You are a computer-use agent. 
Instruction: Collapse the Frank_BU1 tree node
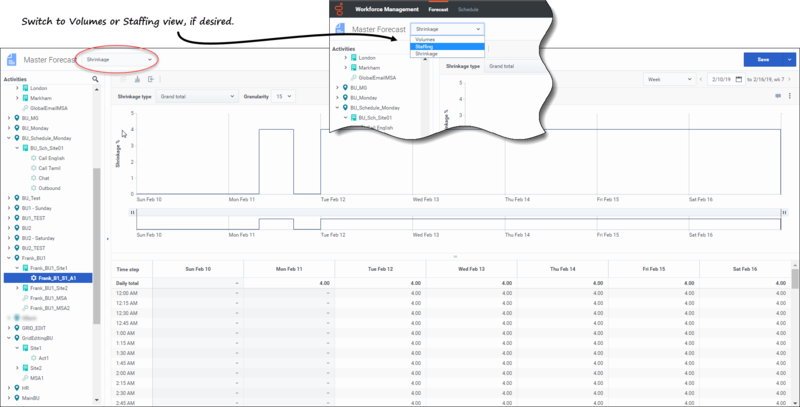(x=9, y=258)
